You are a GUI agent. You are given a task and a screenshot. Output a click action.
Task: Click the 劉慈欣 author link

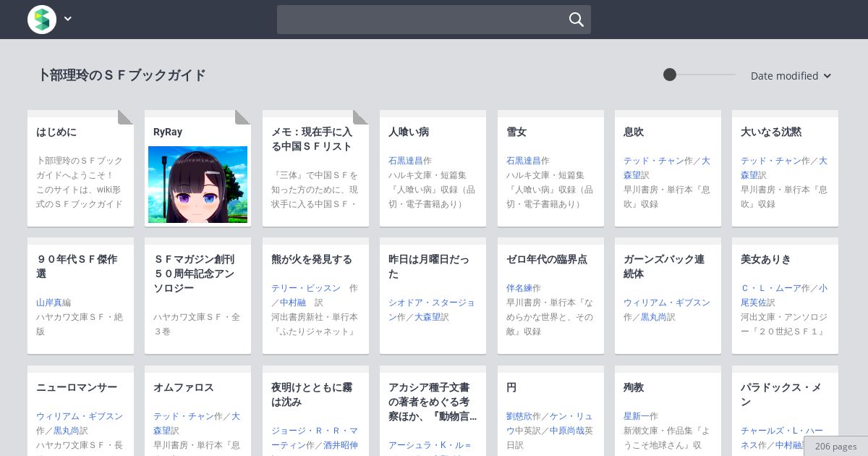[x=519, y=416]
